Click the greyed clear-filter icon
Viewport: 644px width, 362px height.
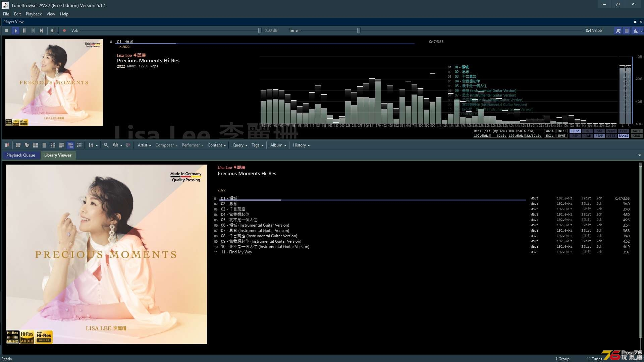coord(128,145)
